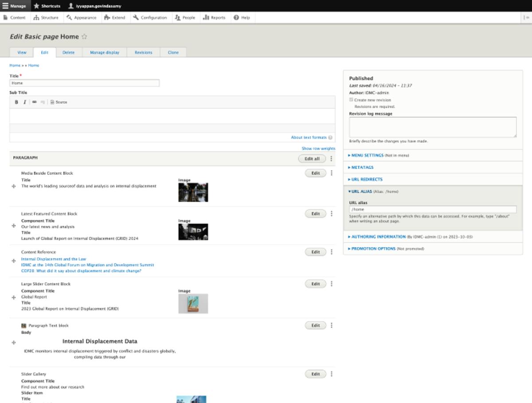
Task: Click Latest Featured Content Block image thumbnail
Action: (x=193, y=232)
